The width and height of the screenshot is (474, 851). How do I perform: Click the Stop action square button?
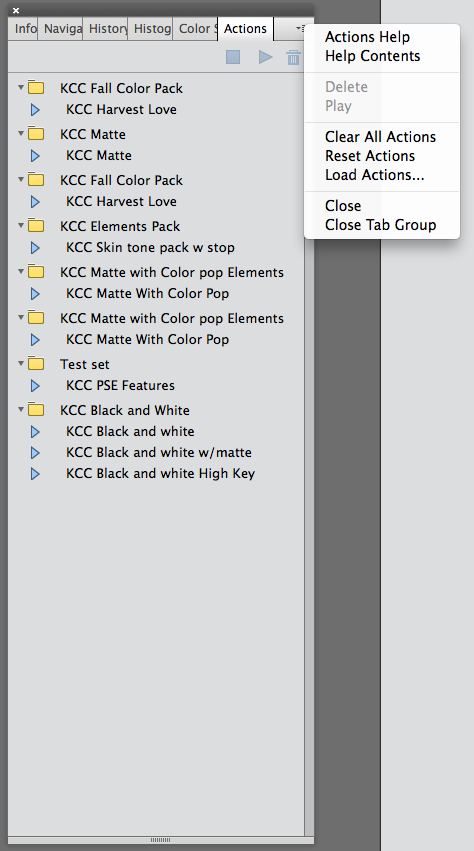[x=233, y=57]
